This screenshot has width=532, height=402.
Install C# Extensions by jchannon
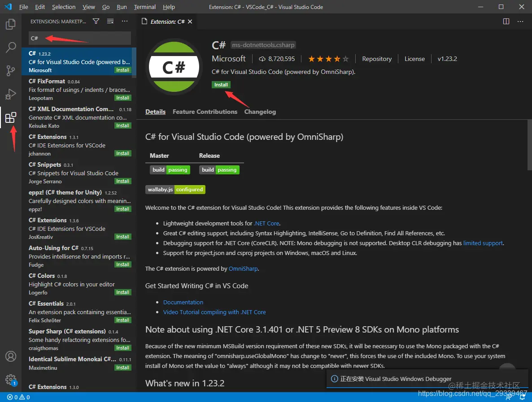[x=122, y=154]
